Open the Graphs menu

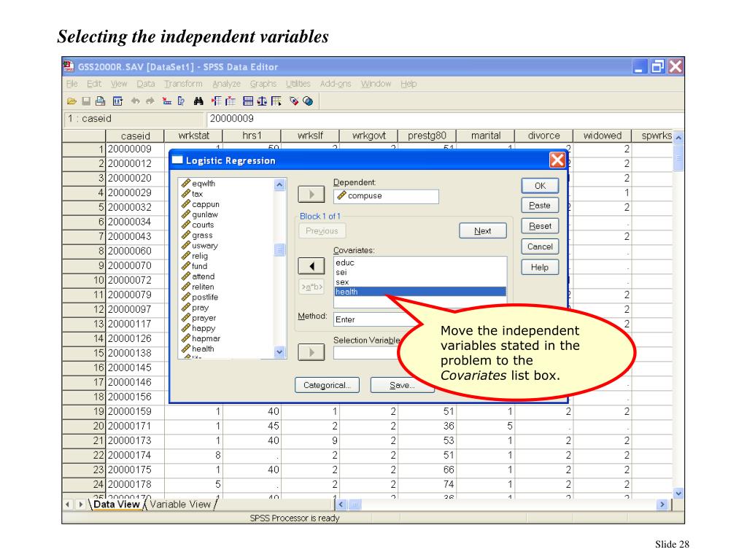(x=263, y=84)
